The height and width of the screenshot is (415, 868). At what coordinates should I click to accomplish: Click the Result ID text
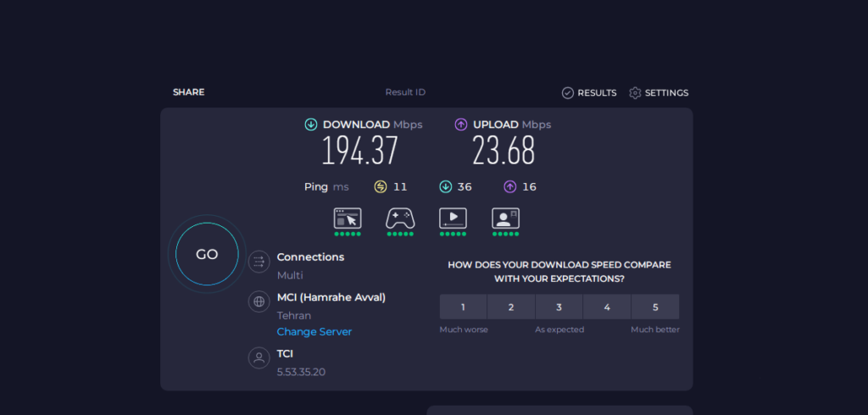click(405, 92)
